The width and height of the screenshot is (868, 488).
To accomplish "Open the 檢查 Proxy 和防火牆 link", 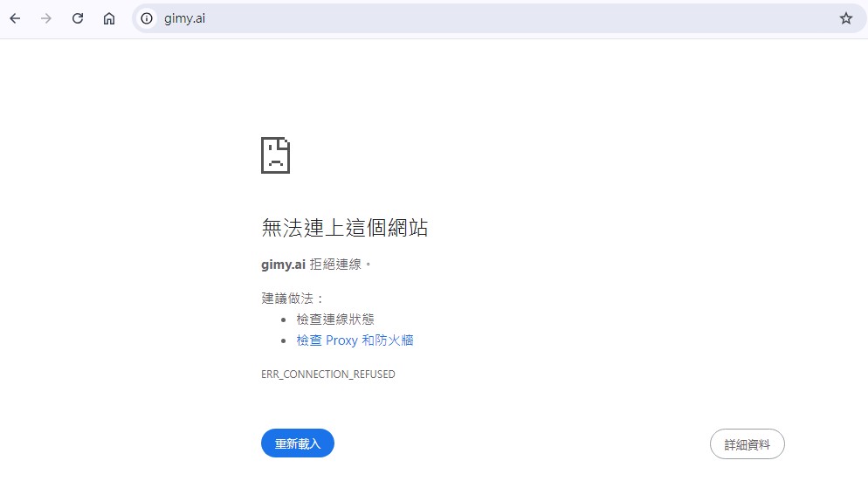I will tap(355, 340).
